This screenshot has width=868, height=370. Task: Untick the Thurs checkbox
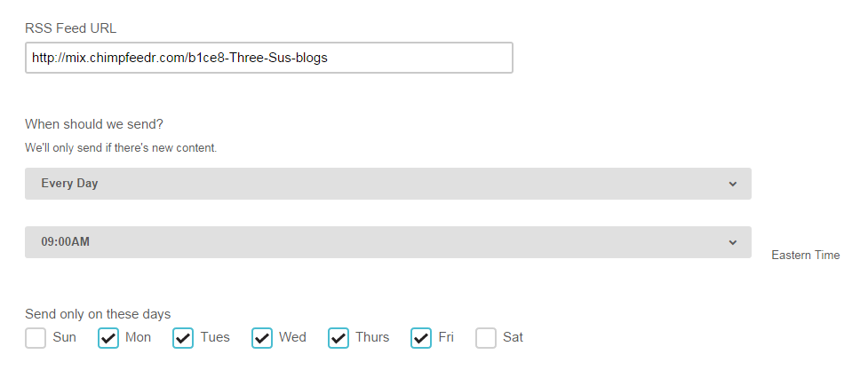coord(338,338)
